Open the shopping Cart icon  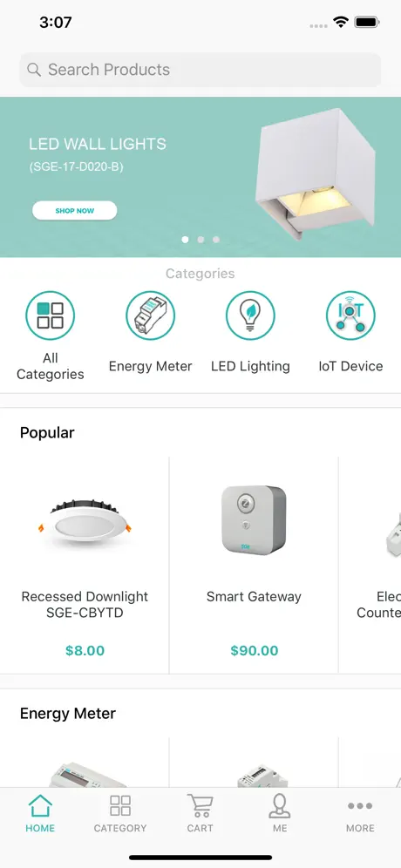(x=200, y=806)
